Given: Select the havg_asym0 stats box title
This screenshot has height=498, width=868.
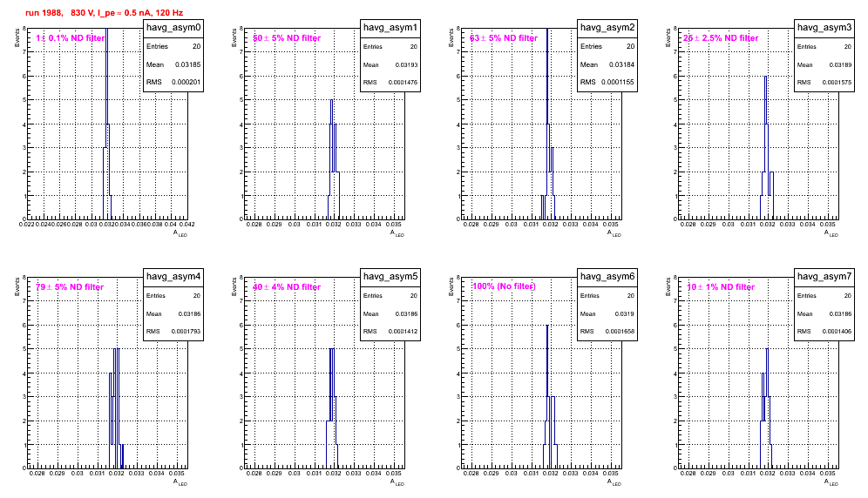Looking at the screenshot, I should (x=173, y=28).
